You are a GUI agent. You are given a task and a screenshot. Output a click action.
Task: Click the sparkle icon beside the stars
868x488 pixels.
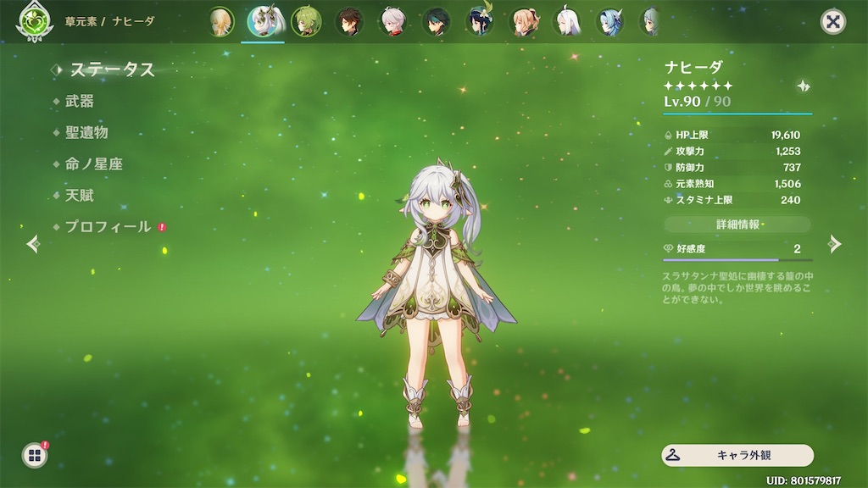point(804,86)
